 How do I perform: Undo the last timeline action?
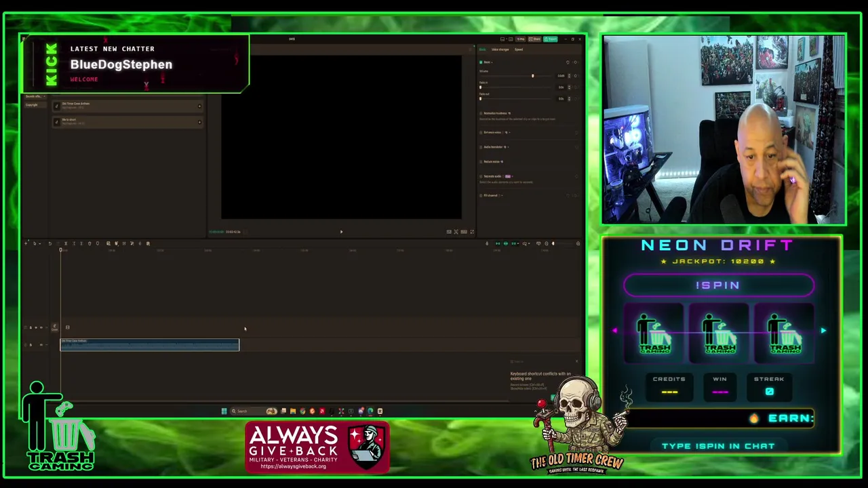click(x=50, y=243)
